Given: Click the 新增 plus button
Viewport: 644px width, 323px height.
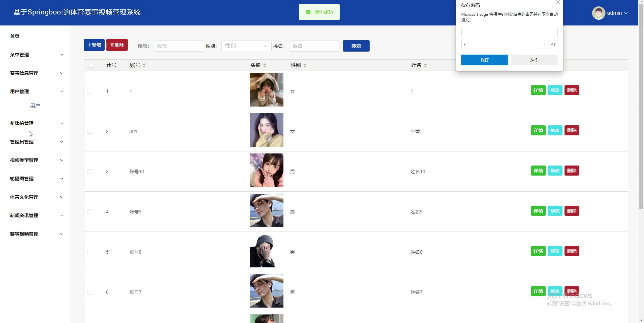Looking at the screenshot, I should 94,45.
